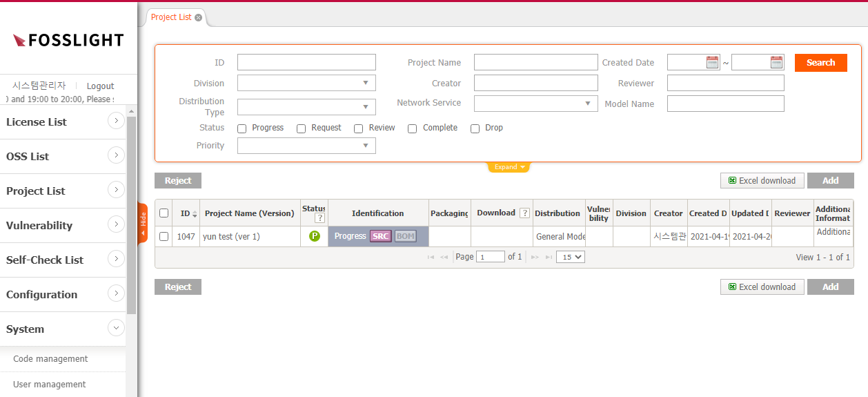
Task: Click the BOM identification badge
Action: pos(405,236)
